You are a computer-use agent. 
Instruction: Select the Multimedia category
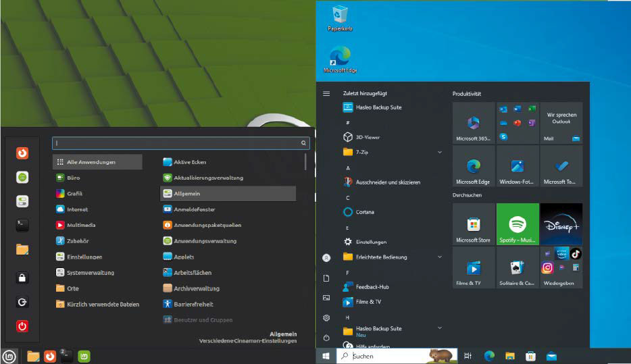[x=97, y=225]
